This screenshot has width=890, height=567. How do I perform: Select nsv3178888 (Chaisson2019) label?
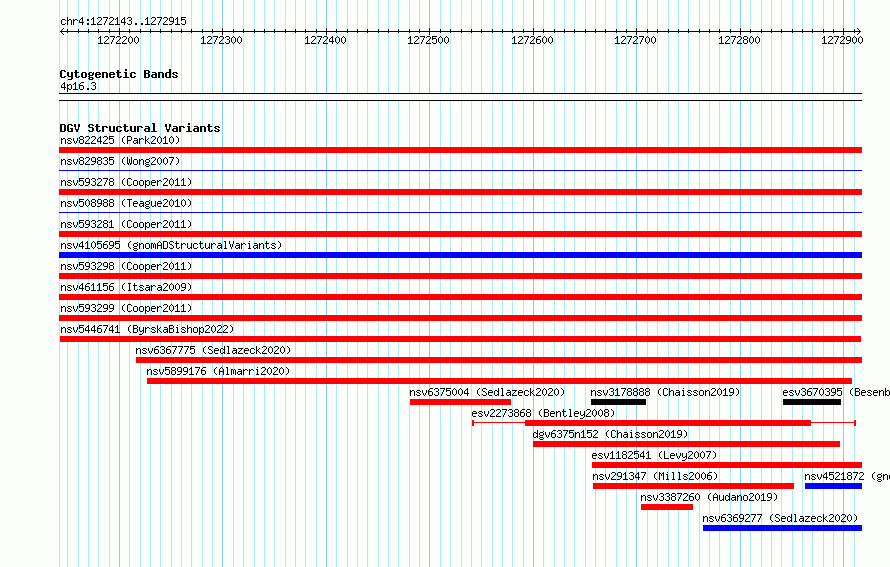[x=665, y=392]
